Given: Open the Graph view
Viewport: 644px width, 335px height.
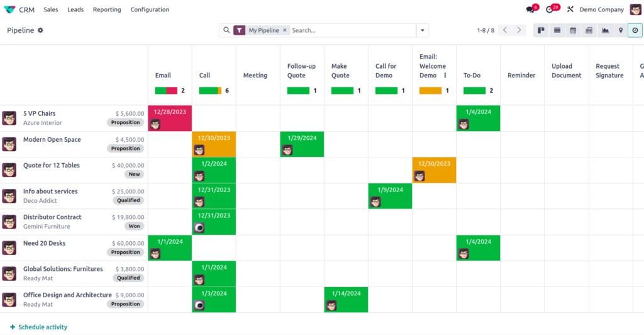Looking at the screenshot, I should (605, 30).
